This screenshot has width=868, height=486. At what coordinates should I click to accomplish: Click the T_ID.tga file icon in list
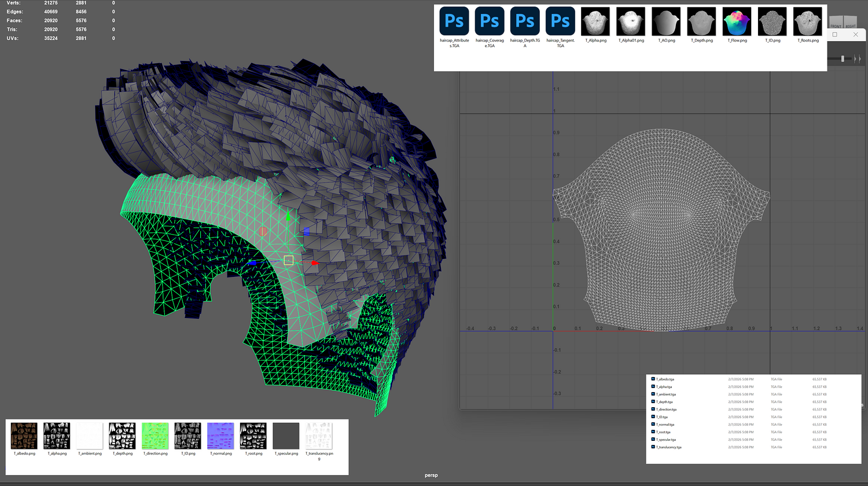point(653,417)
